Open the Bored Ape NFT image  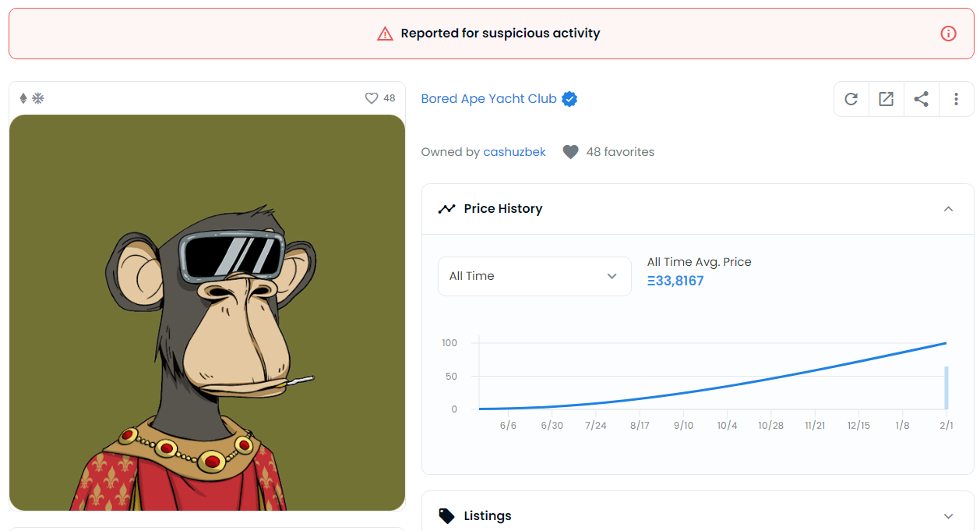[x=207, y=313]
